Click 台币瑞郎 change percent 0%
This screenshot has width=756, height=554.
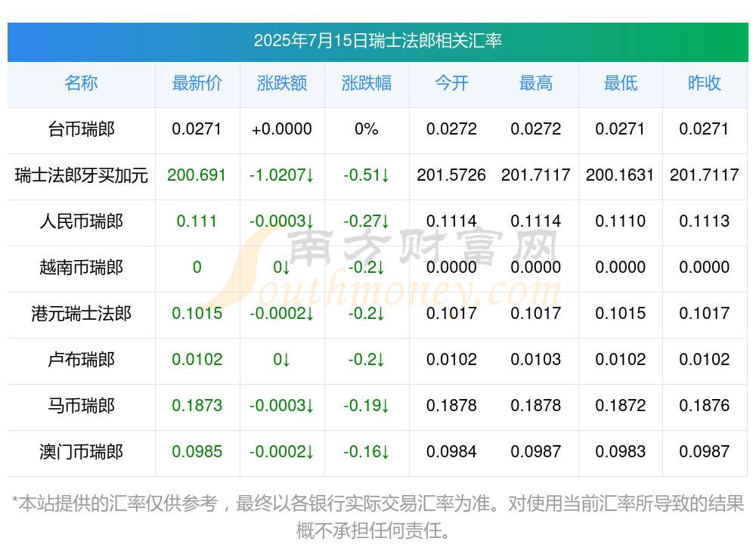(366, 129)
